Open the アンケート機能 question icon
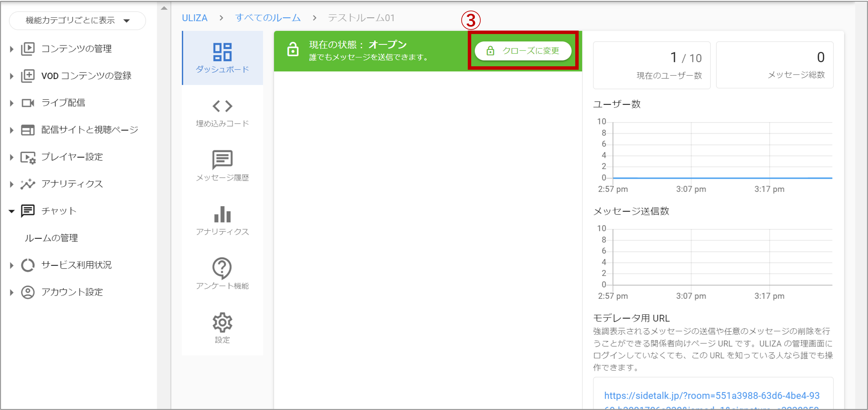The height and width of the screenshot is (410, 868). (222, 268)
